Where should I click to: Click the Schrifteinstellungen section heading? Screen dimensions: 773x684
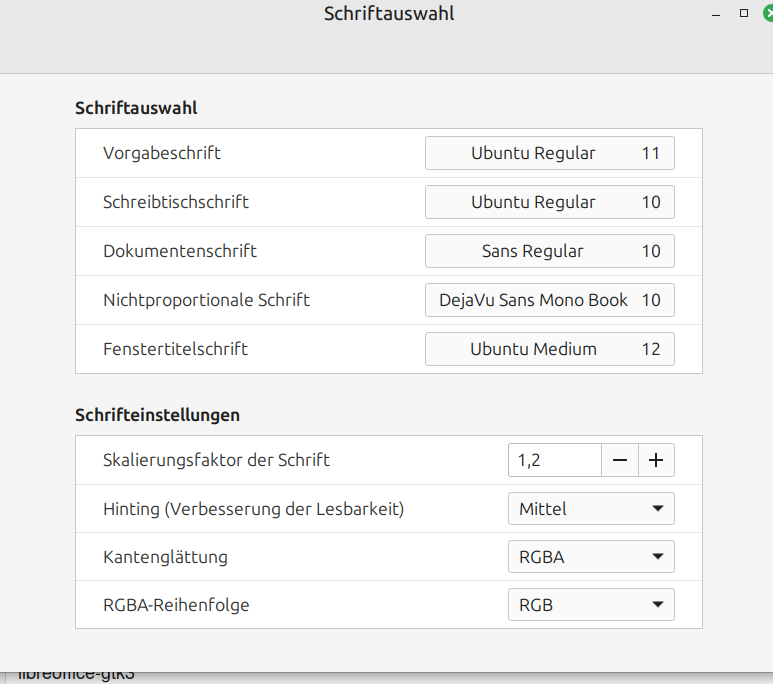coord(157,414)
